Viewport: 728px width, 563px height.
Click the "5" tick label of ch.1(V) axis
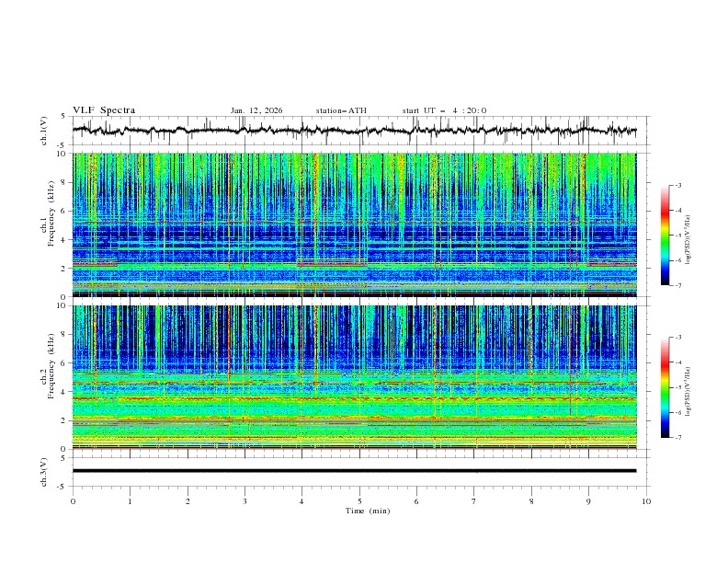point(65,116)
